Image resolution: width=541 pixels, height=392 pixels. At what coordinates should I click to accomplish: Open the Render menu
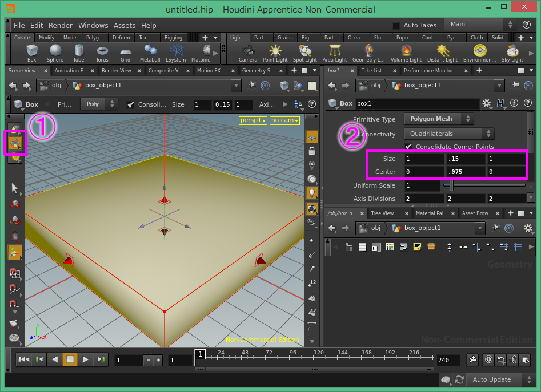pos(61,25)
